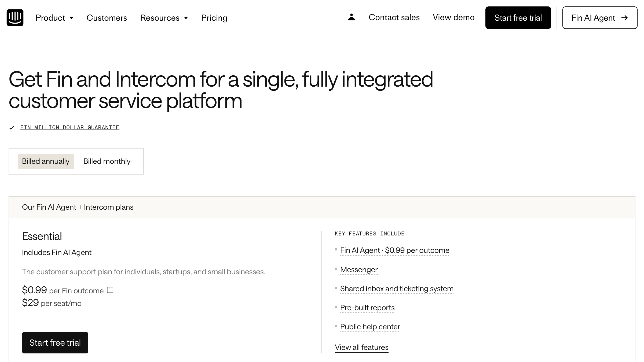This screenshot has height=362, width=644.
Task: Open the Customers page
Action: click(107, 18)
